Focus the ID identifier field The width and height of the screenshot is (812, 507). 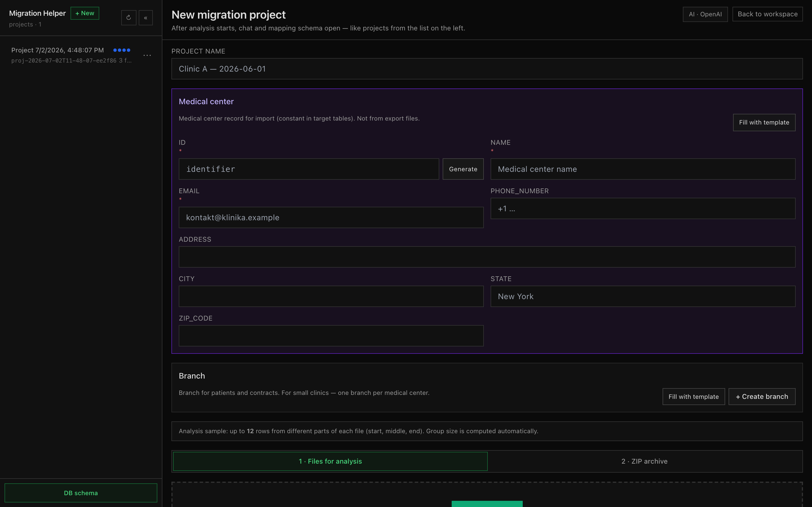click(x=309, y=169)
